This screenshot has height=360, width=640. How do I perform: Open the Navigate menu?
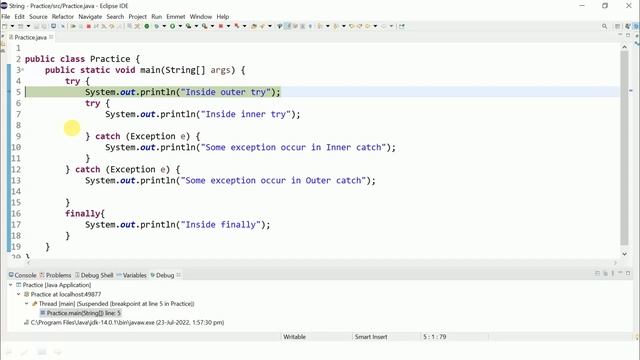90,17
